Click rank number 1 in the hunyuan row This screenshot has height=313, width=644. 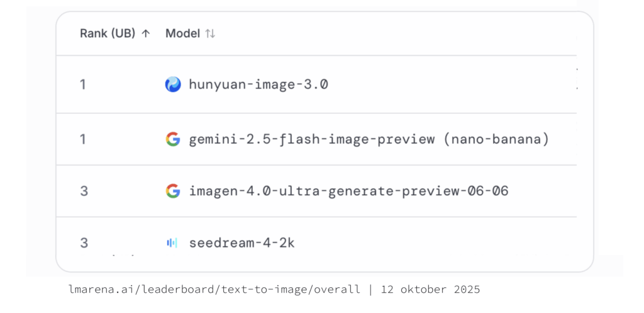point(83,84)
